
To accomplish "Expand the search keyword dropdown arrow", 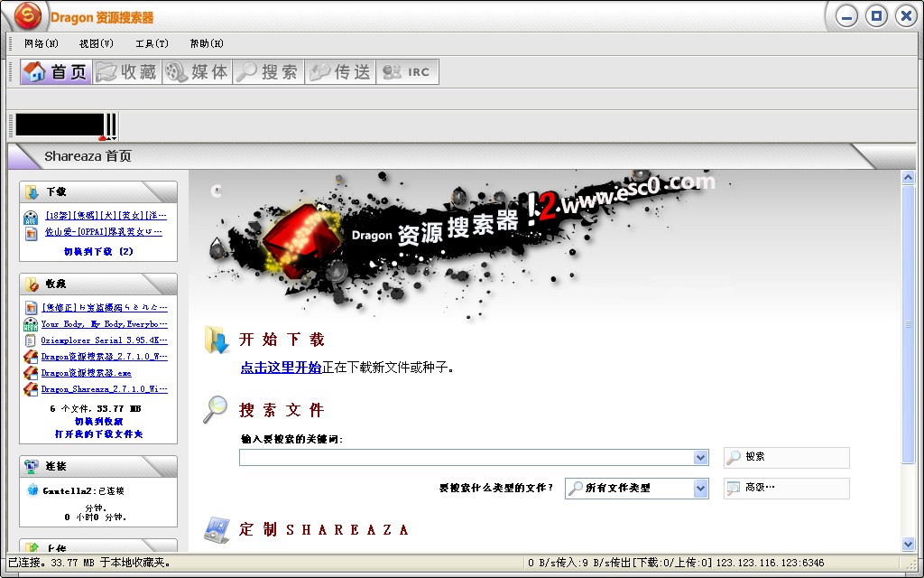I will [701, 458].
